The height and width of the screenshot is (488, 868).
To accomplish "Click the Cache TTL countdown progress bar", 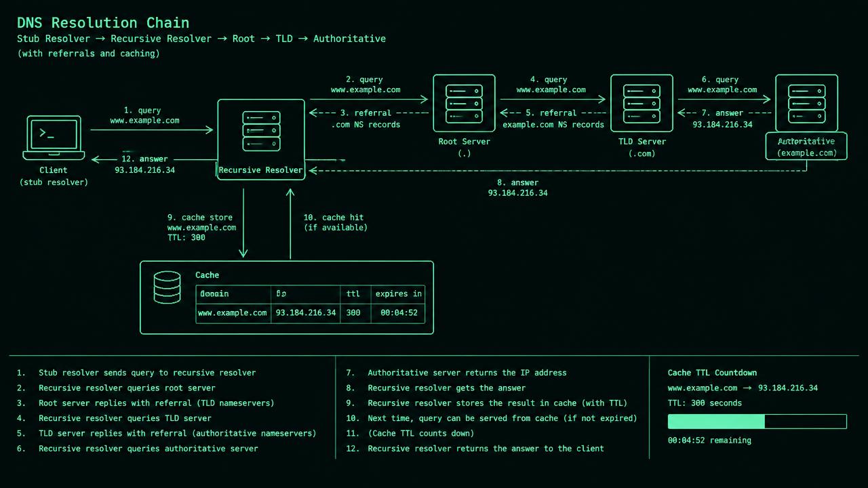I will (757, 422).
